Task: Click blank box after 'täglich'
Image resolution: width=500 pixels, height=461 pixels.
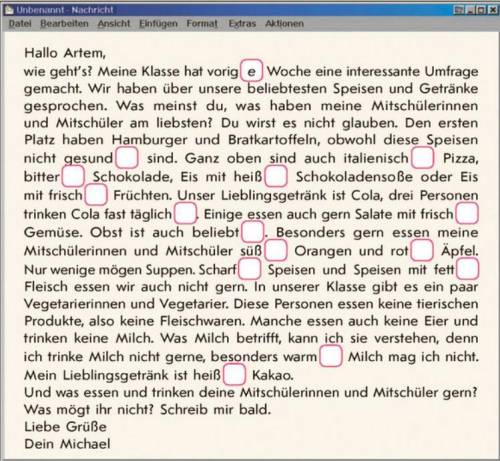Action: [x=185, y=213]
